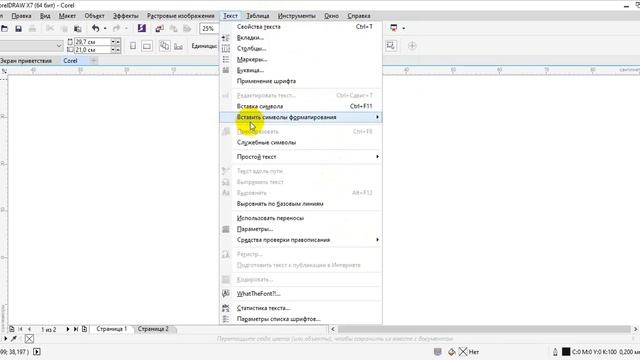Apply page layout to current page only
Screen dimensions: 640x360
pyautogui.click(x=178, y=47)
